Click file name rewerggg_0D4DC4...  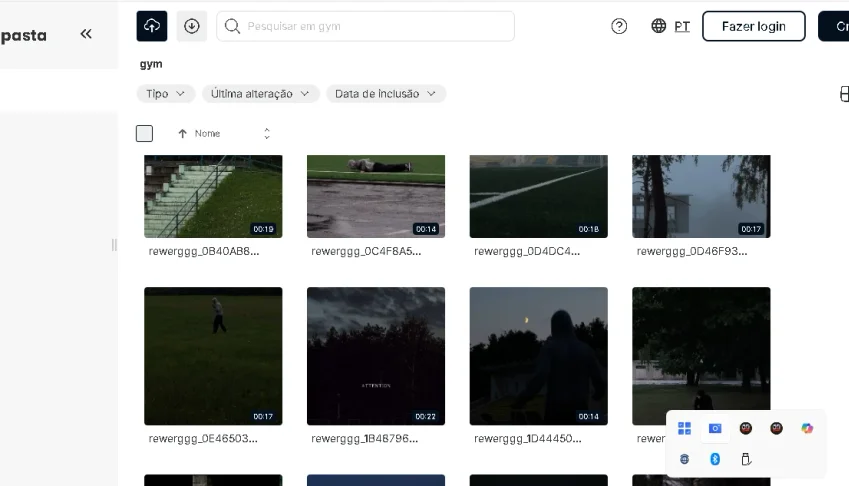point(527,251)
